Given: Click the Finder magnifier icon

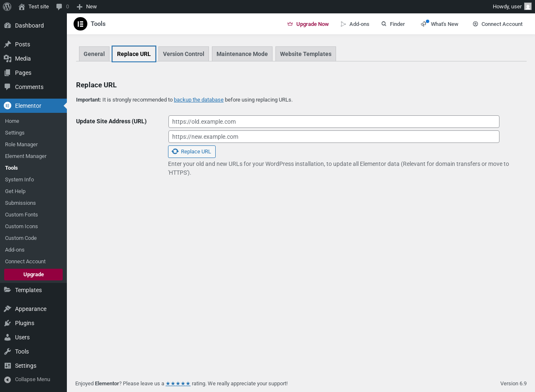Looking at the screenshot, I should coord(384,24).
